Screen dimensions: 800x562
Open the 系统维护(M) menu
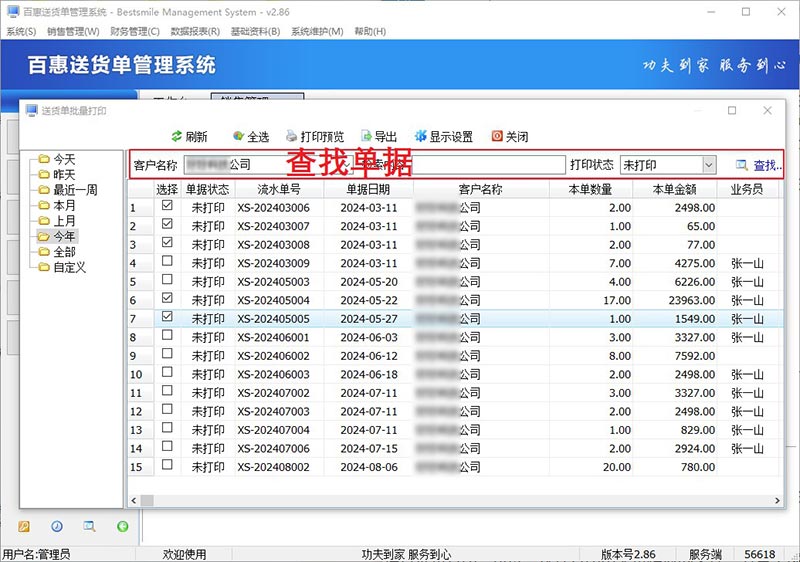pos(317,32)
